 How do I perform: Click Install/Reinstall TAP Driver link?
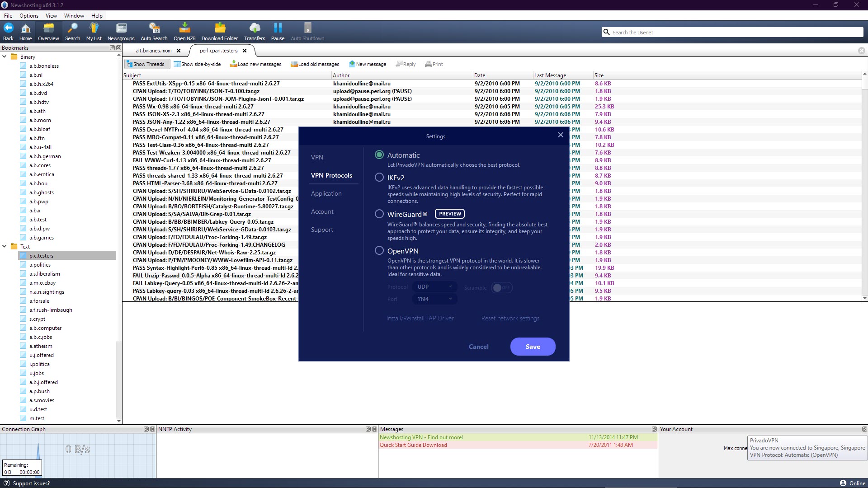point(420,318)
